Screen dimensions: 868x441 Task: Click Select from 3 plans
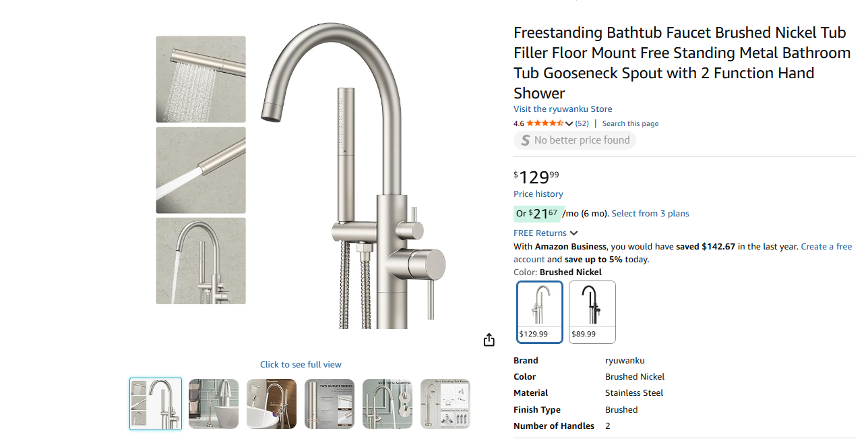tap(650, 213)
